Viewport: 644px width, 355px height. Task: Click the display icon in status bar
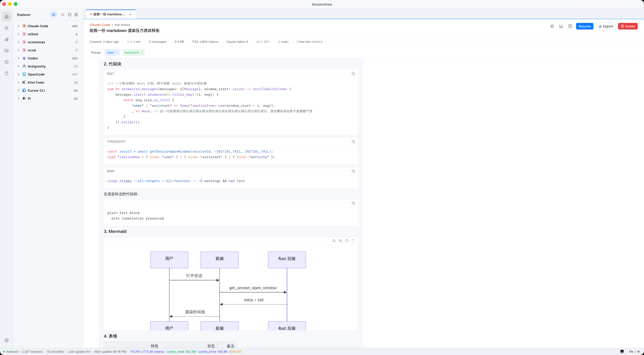(x=622, y=352)
